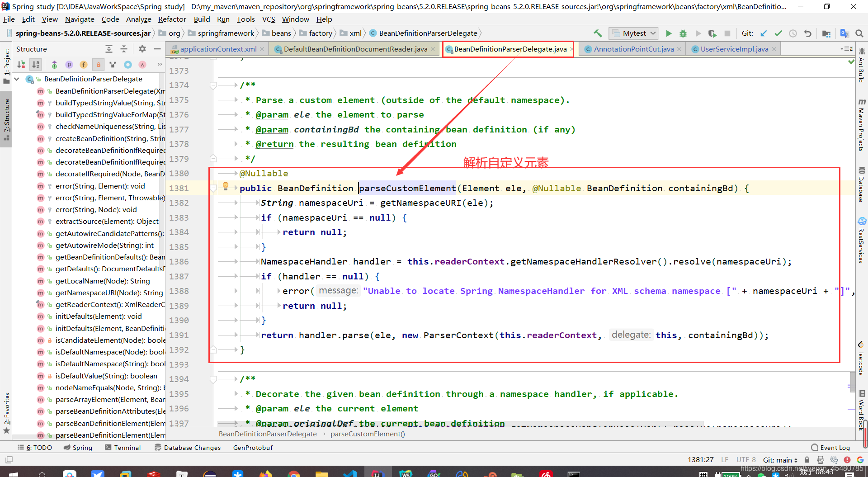Open the Refactor menu
This screenshot has width=868, height=477.
pyautogui.click(x=172, y=19)
